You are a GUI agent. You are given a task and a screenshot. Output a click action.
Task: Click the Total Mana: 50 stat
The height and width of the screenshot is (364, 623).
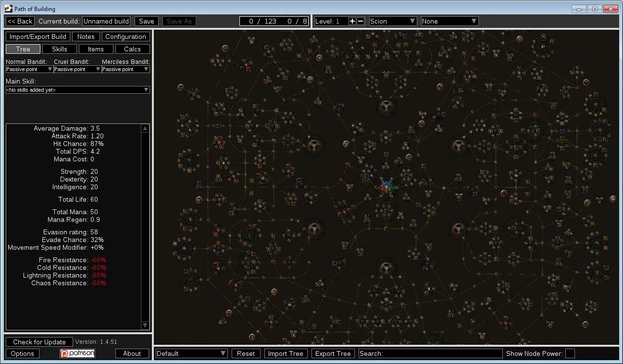(x=75, y=212)
